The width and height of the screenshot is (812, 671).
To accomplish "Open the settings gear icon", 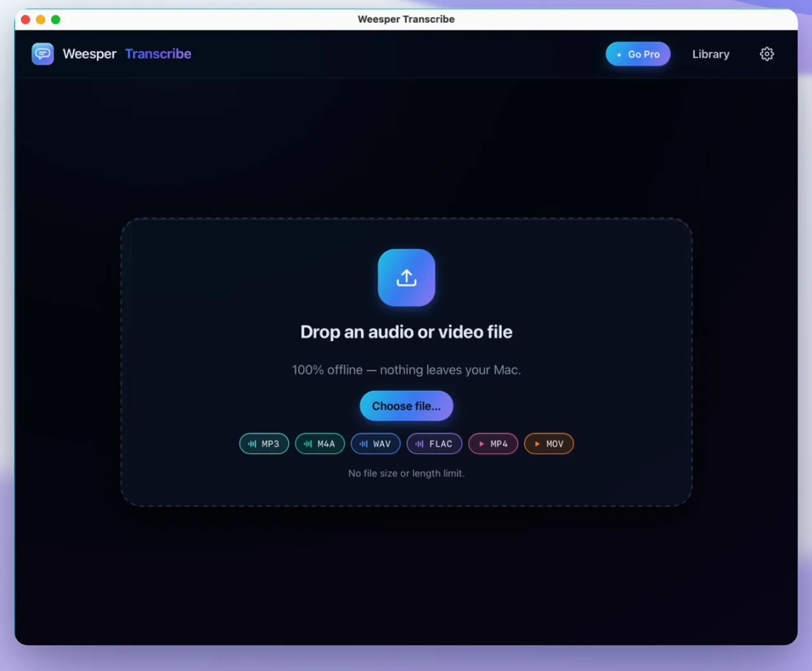I will (x=767, y=54).
